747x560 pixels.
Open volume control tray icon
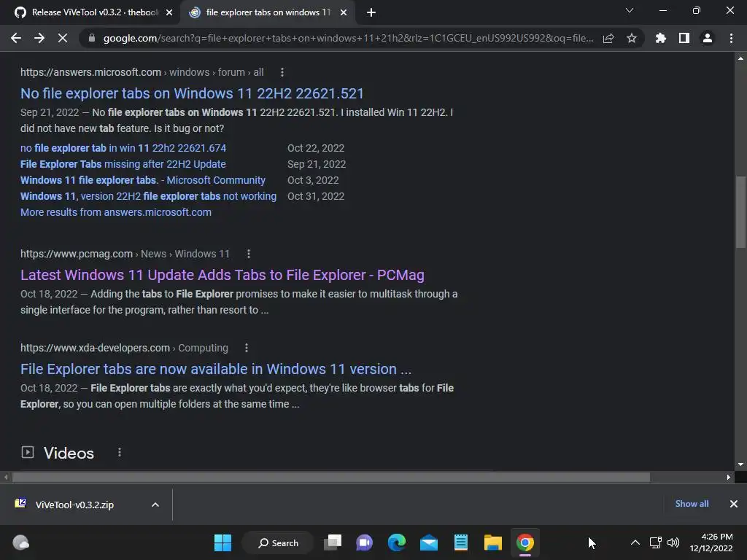(673, 542)
